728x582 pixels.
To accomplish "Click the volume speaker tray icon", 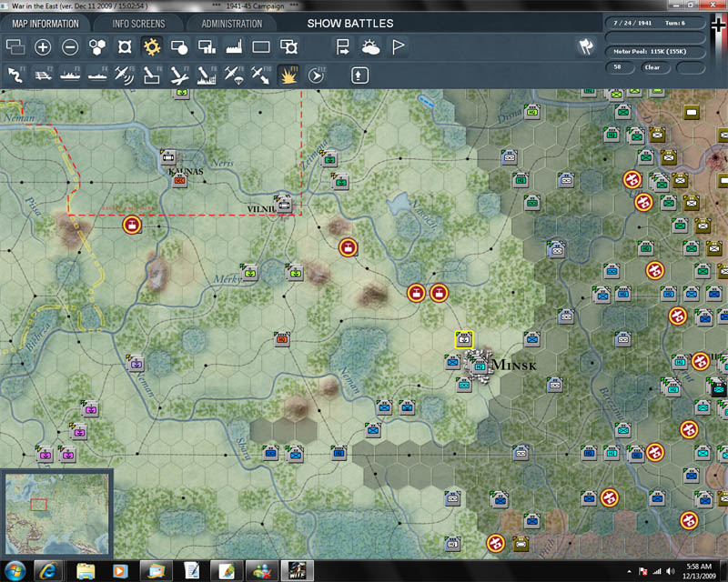I will coord(670,571).
